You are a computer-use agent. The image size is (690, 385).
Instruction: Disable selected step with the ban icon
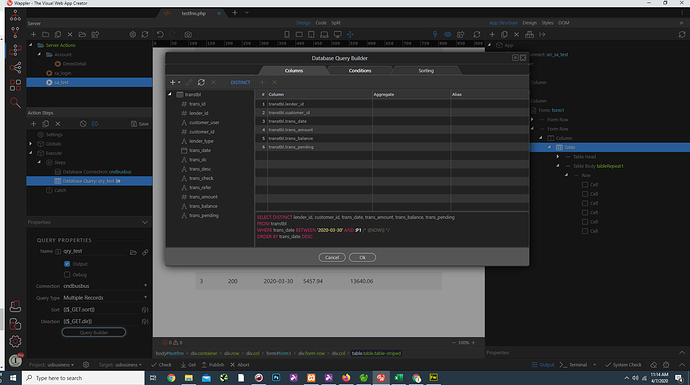click(83, 124)
